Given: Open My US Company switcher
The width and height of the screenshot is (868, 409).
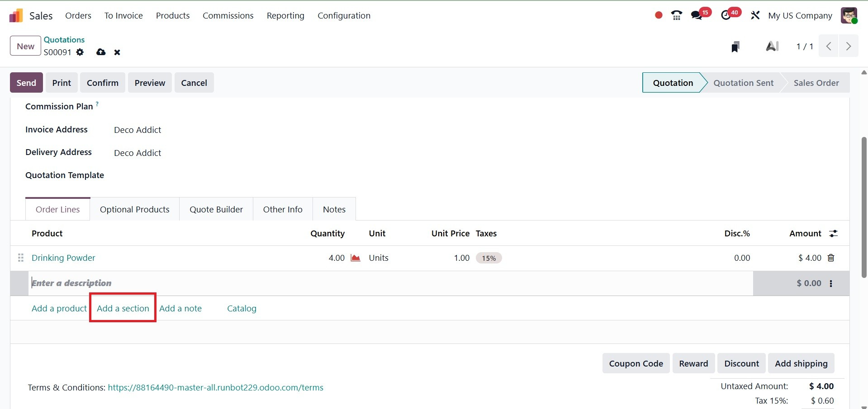Looking at the screenshot, I should [x=800, y=15].
